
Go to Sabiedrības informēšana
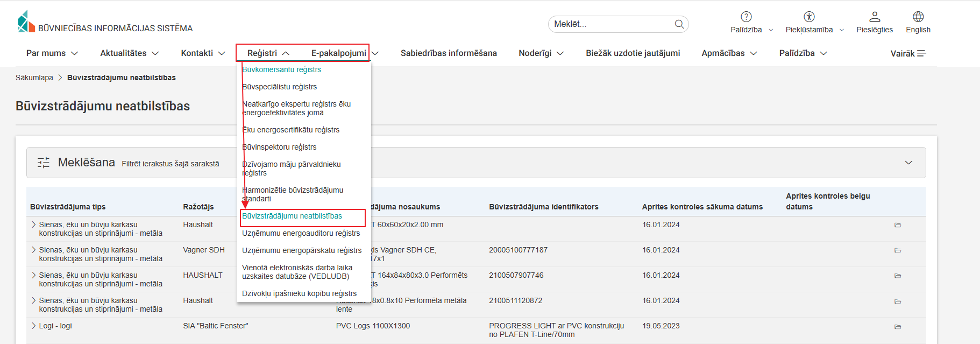449,53
